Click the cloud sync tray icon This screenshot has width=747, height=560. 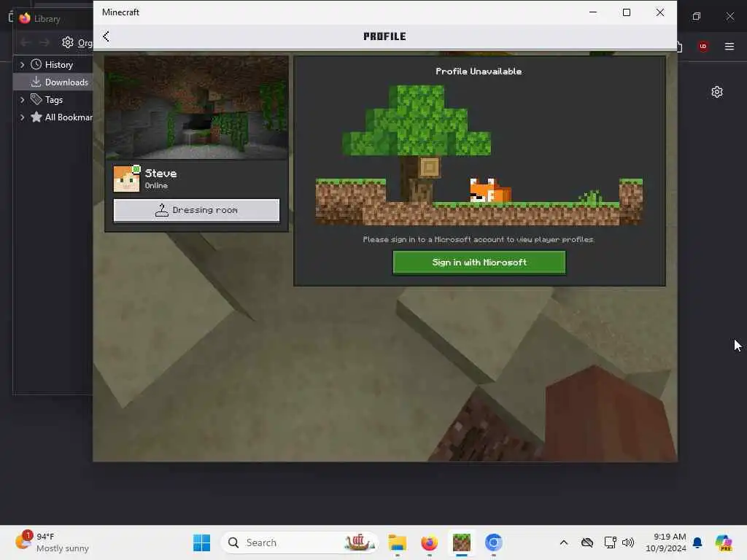coord(587,542)
